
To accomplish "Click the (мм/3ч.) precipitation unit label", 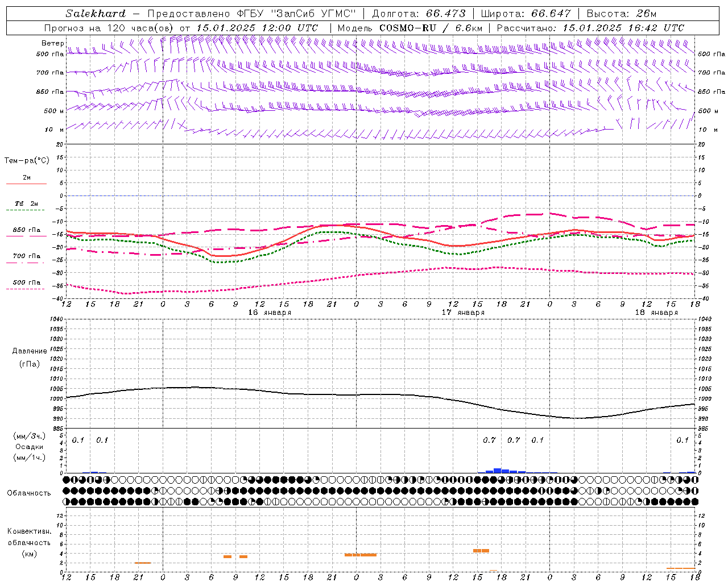I will [x=30, y=436].
